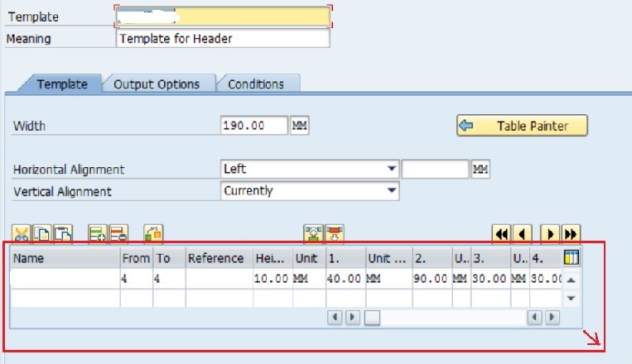
Task: Click the Meaning text field
Action: pyautogui.click(x=223, y=39)
